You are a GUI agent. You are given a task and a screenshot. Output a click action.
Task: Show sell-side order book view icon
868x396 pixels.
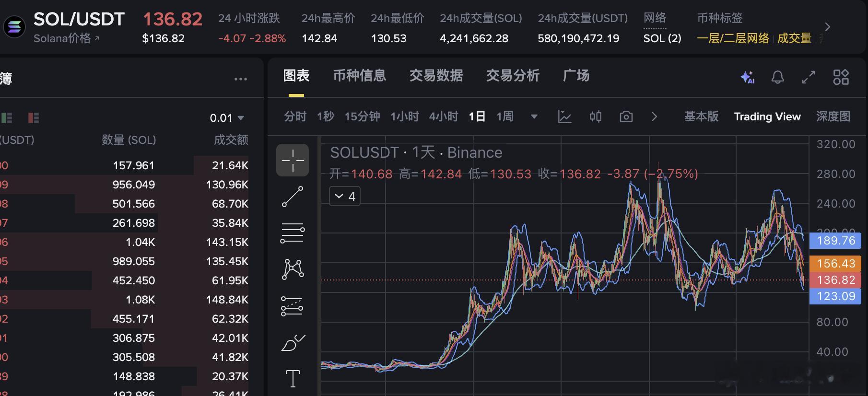[x=33, y=117]
